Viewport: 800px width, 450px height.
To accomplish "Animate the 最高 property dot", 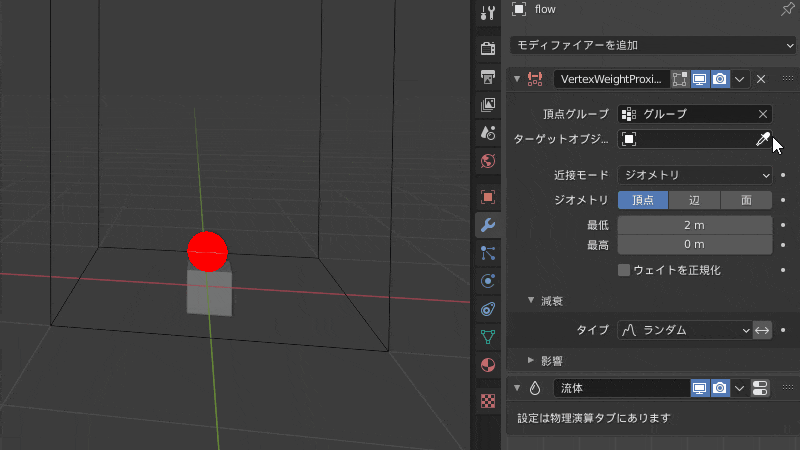I will point(783,244).
